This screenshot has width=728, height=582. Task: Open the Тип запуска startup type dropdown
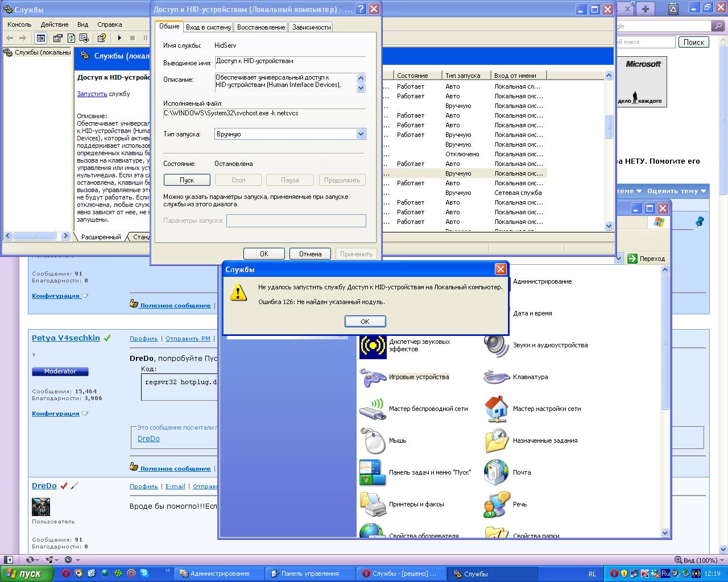pos(361,134)
